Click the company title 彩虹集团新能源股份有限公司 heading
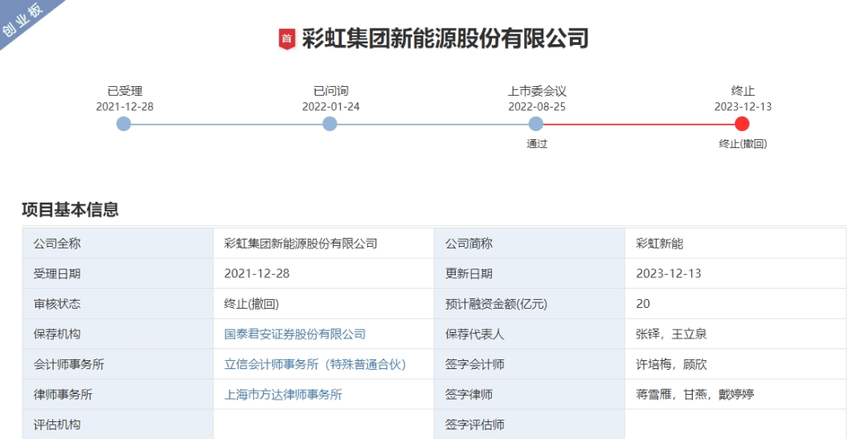The width and height of the screenshot is (868, 439). click(x=444, y=39)
